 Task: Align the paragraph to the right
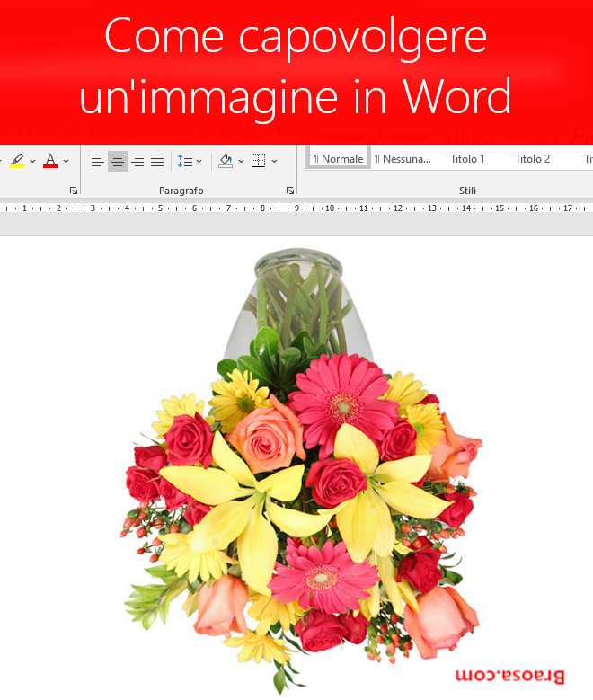137,161
